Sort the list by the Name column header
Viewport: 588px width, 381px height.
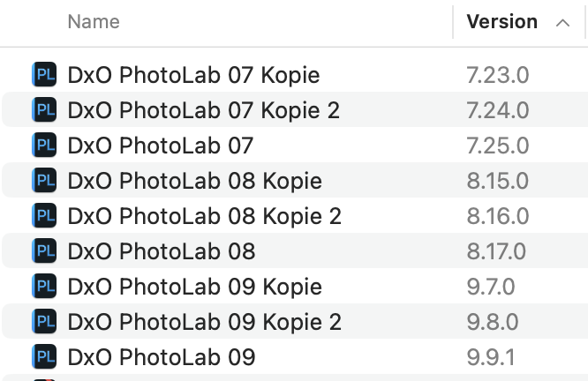coord(94,22)
